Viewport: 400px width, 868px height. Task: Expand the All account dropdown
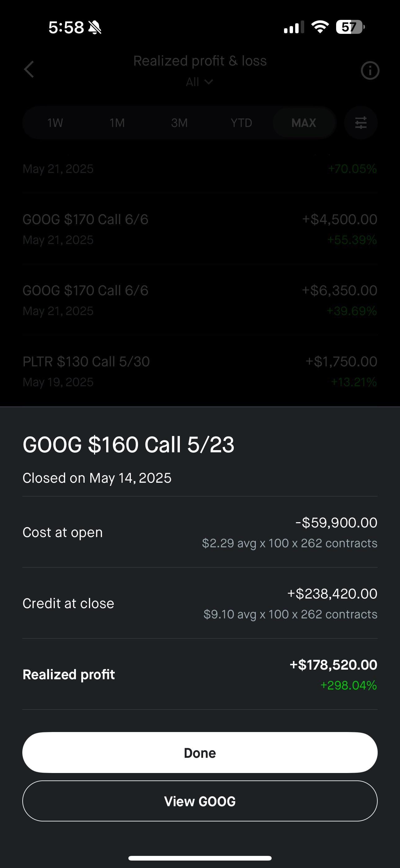(x=200, y=82)
